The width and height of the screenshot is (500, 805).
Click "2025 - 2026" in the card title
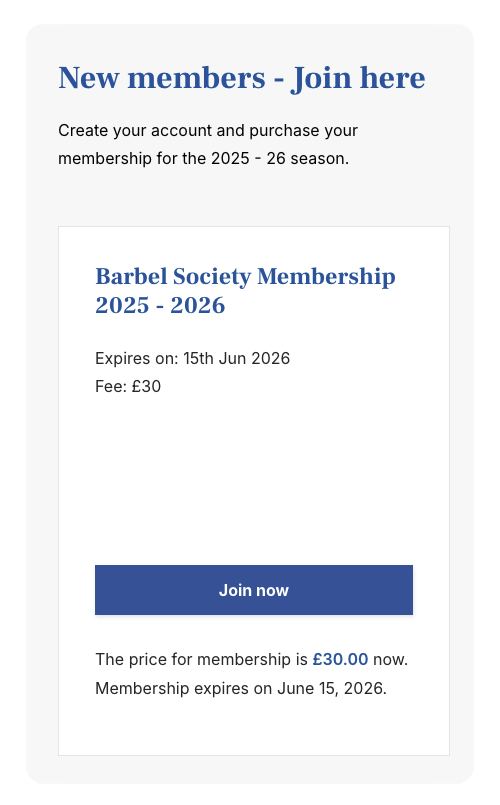[160, 305]
